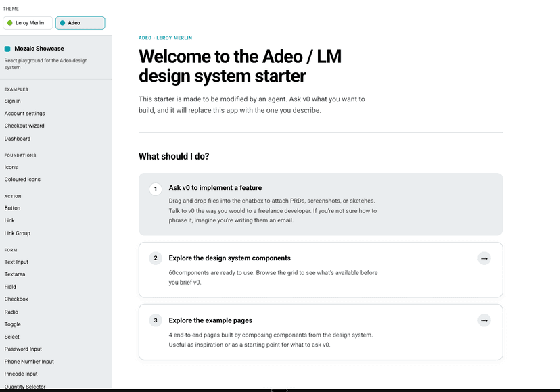This screenshot has height=392, width=560.
Task: Open Phone Number Input page
Action: coord(29,362)
